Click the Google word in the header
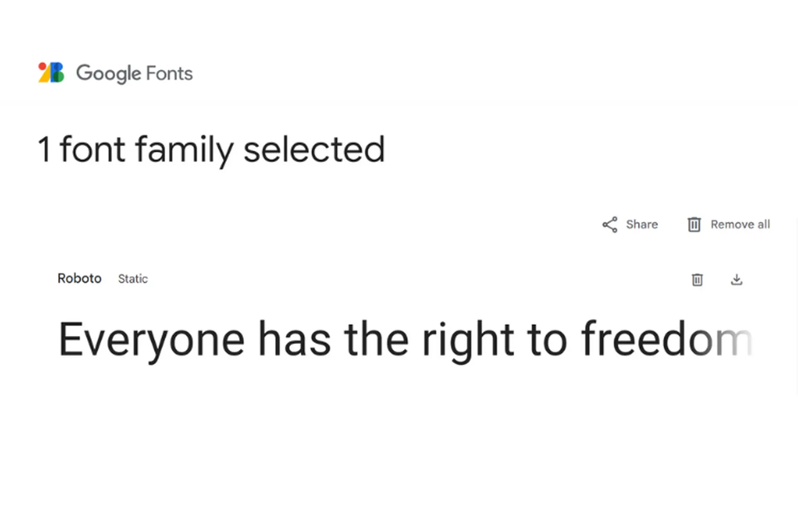798x532 pixels. coord(108,74)
